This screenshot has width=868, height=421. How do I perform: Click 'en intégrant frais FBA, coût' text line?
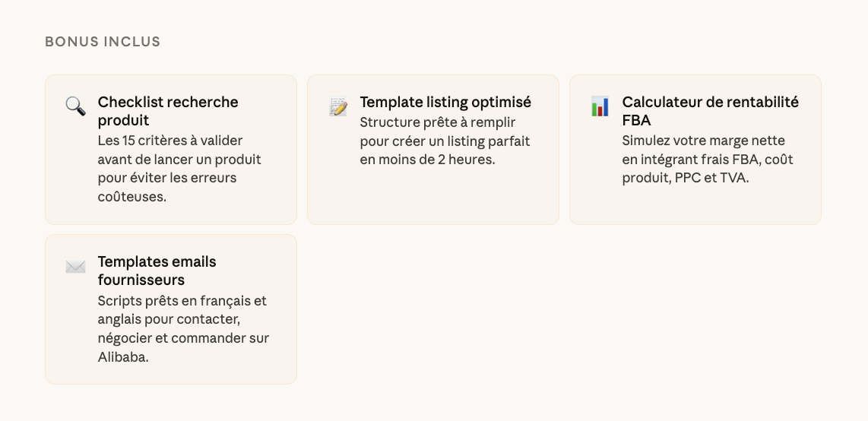point(708,160)
